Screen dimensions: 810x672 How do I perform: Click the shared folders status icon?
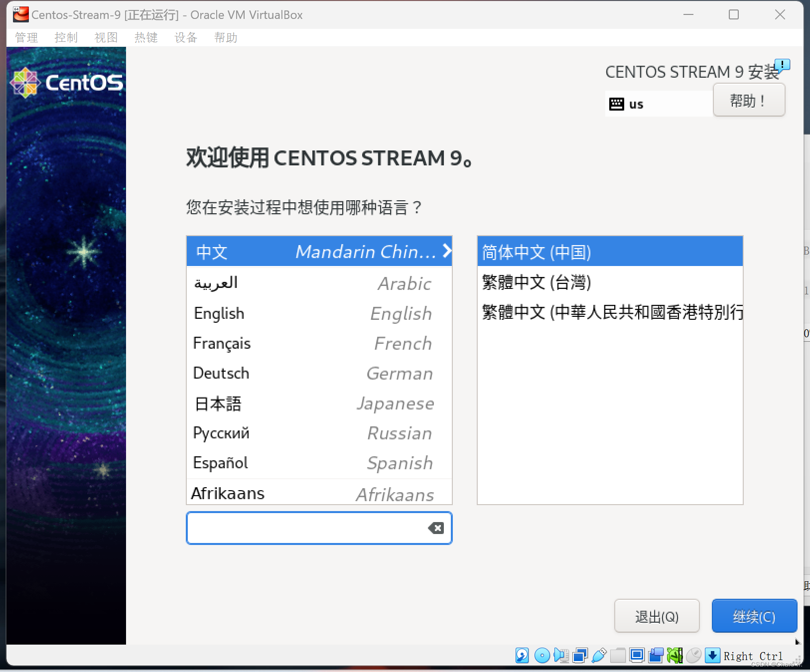(618, 655)
